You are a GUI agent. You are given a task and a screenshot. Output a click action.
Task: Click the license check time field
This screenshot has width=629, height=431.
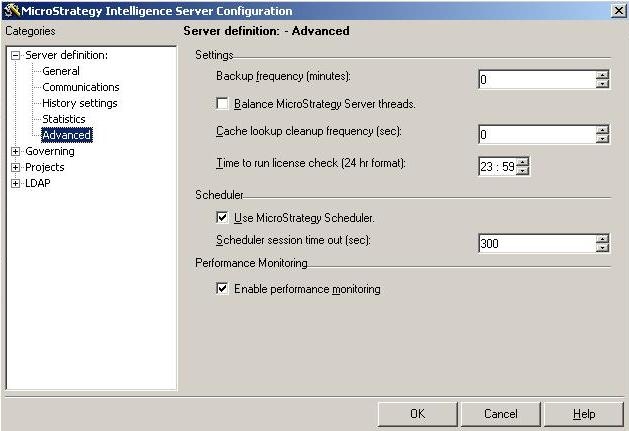pyautogui.click(x=497, y=166)
